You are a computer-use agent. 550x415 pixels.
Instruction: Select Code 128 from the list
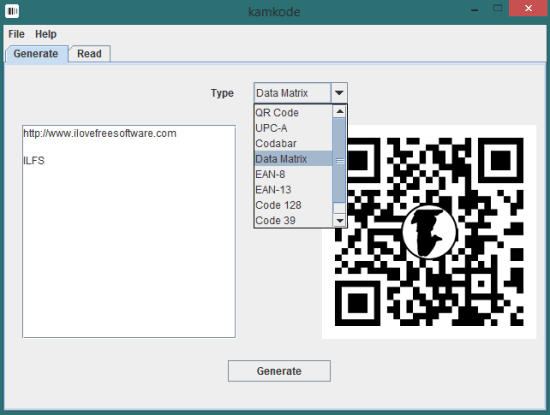293,205
